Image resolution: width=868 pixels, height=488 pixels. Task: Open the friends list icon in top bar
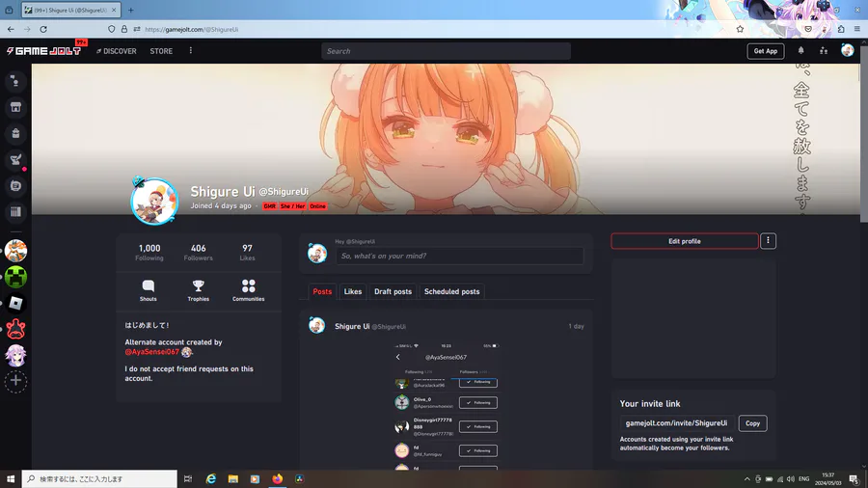coord(824,51)
